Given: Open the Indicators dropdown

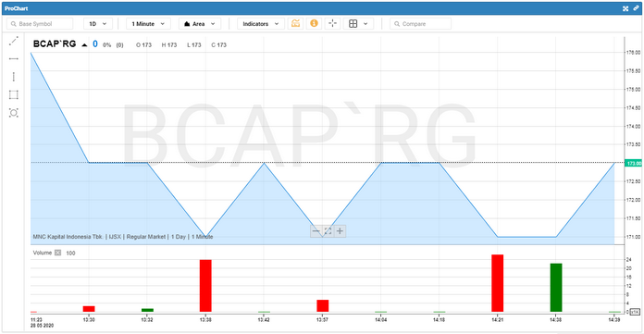Looking at the screenshot, I should pyautogui.click(x=261, y=24).
